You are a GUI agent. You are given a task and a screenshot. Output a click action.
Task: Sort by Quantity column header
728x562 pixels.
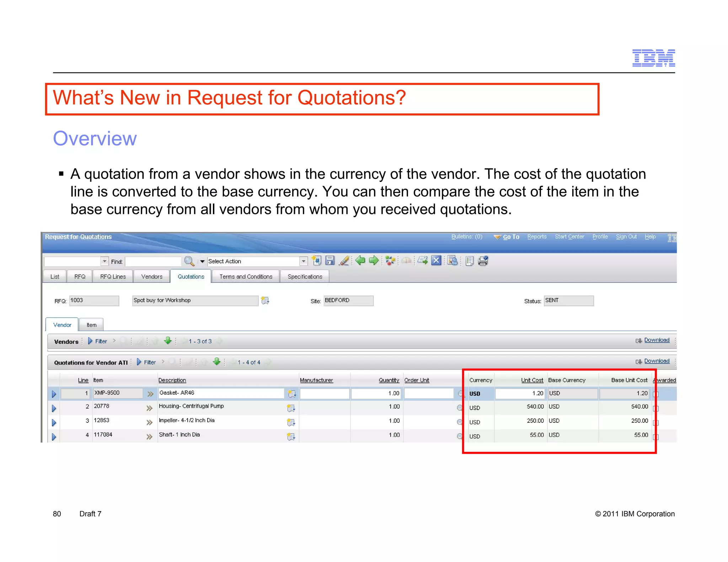coord(389,380)
